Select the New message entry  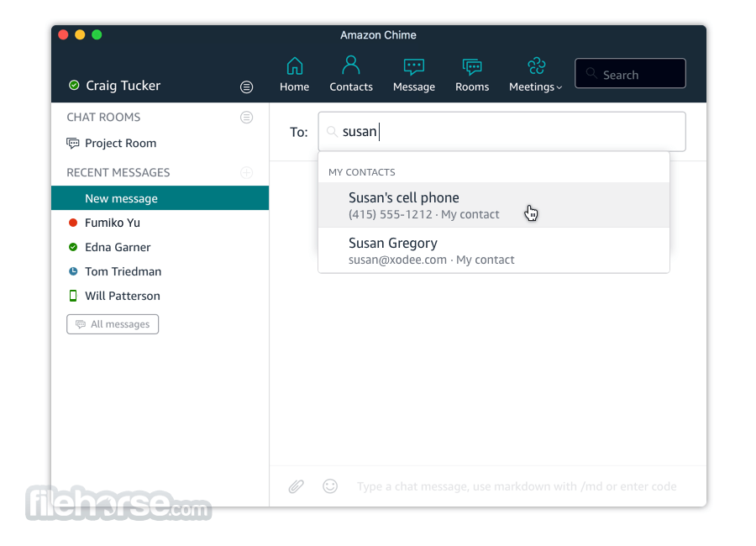point(160,198)
